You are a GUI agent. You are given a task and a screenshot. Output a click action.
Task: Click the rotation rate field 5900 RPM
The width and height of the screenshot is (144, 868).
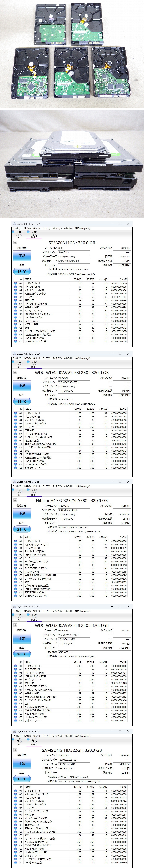(122, 256)
